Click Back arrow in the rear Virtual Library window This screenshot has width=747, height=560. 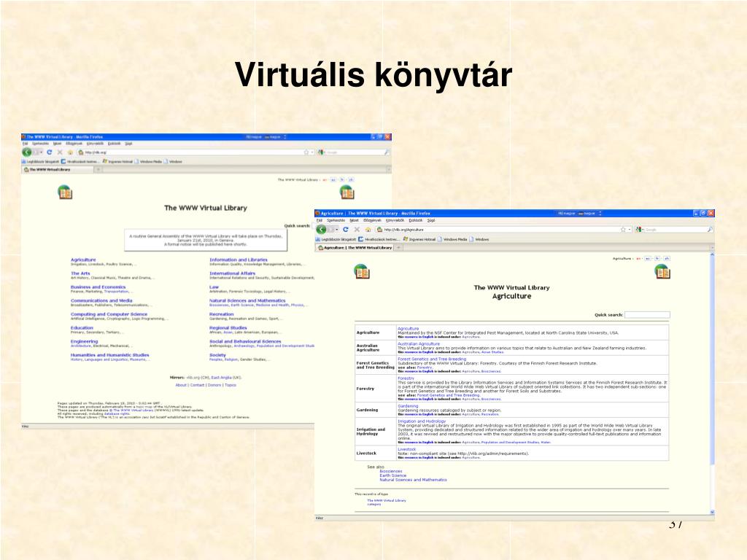tap(27, 152)
